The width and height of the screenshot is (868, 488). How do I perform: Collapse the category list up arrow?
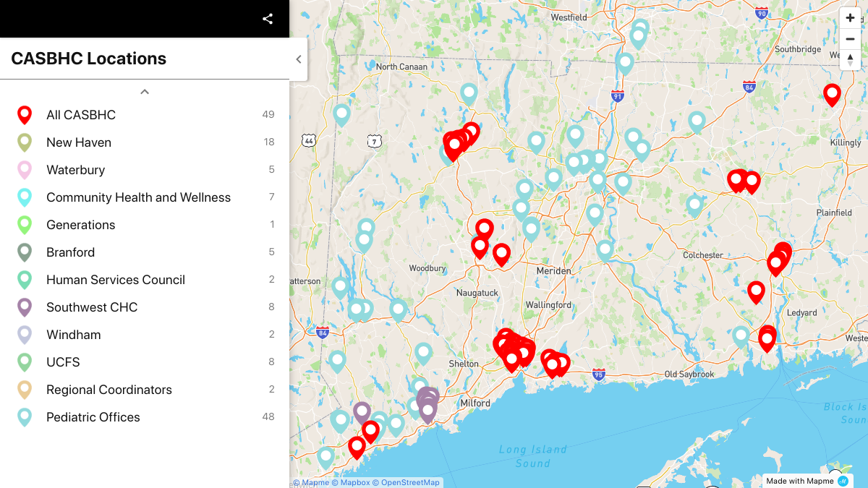click(145, 92)
